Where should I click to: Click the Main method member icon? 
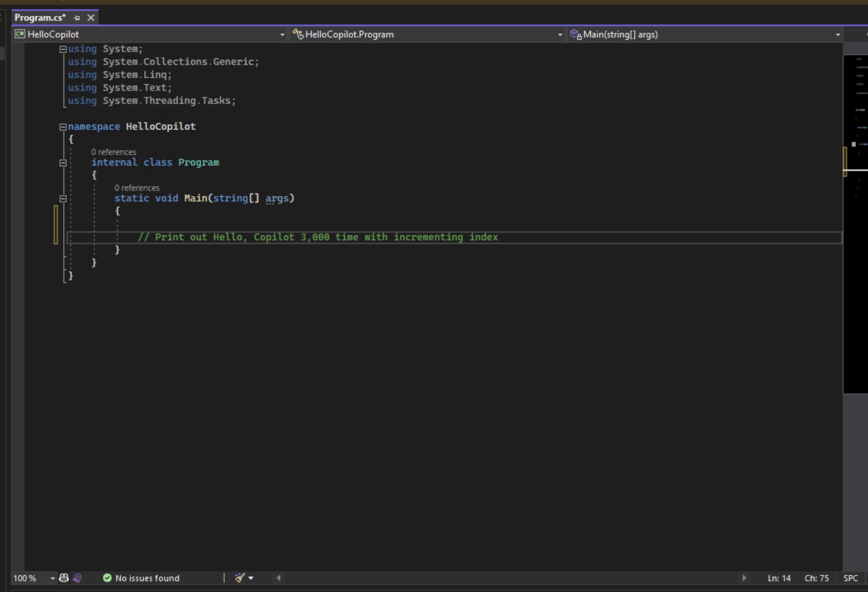click(576, 34)
